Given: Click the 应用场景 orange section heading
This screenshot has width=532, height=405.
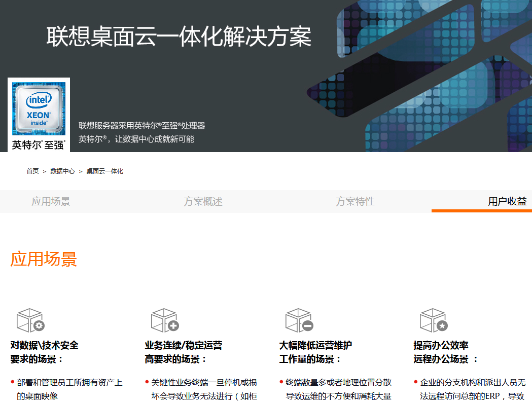Looking at the screenshot, I should [44, 259].
